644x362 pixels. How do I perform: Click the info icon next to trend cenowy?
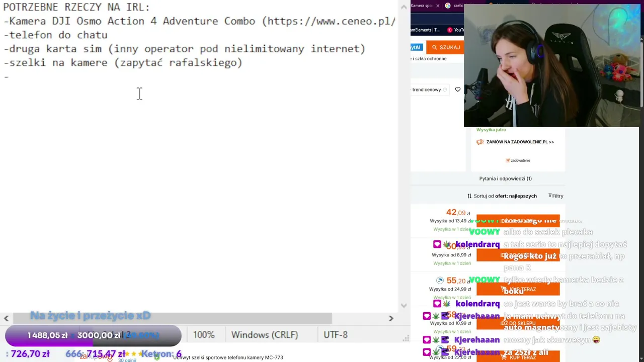pos(444,90)
